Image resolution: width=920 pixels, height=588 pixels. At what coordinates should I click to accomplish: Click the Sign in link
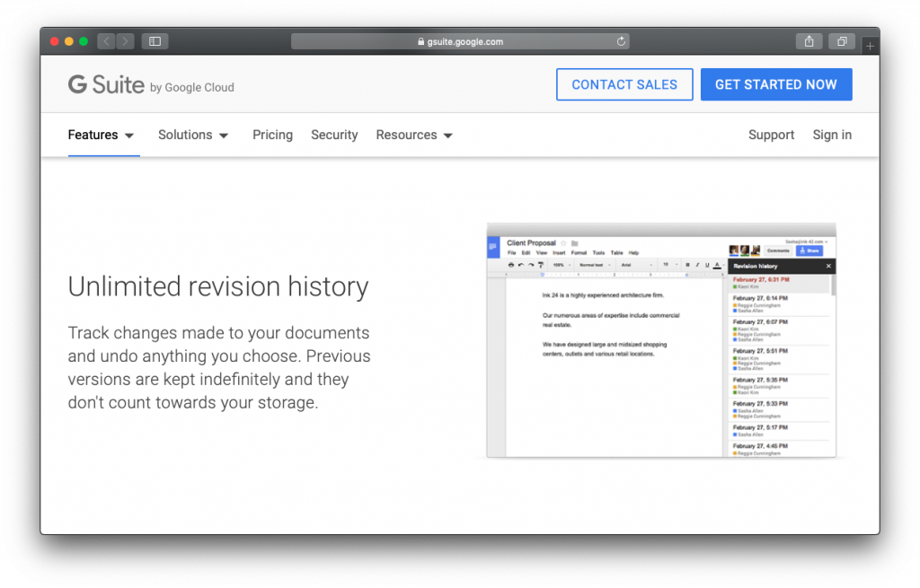coord(832,135)
